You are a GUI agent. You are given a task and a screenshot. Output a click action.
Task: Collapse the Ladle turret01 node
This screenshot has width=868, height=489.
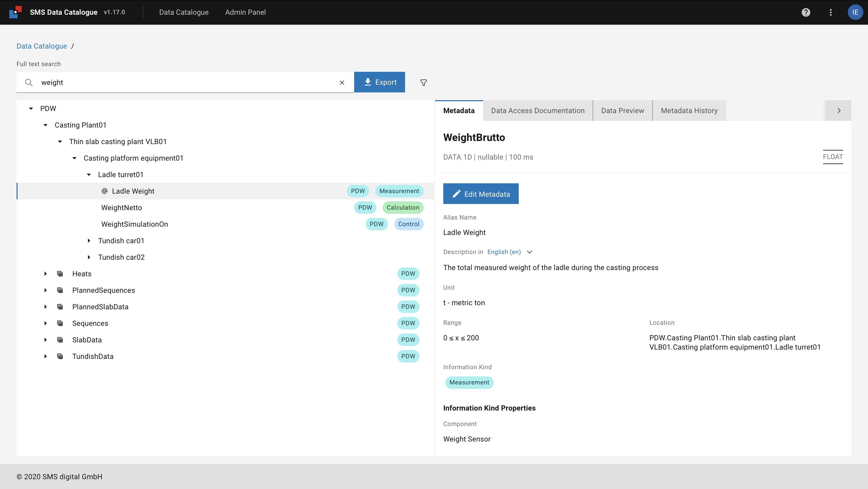(89, 175)
